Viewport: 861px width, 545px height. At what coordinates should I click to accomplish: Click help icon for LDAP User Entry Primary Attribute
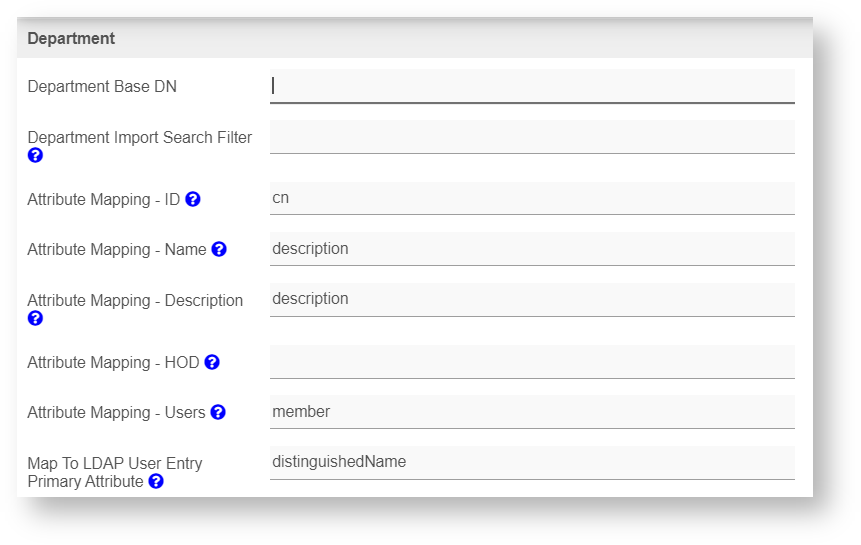pyautogui.click(x=156, y=481)
